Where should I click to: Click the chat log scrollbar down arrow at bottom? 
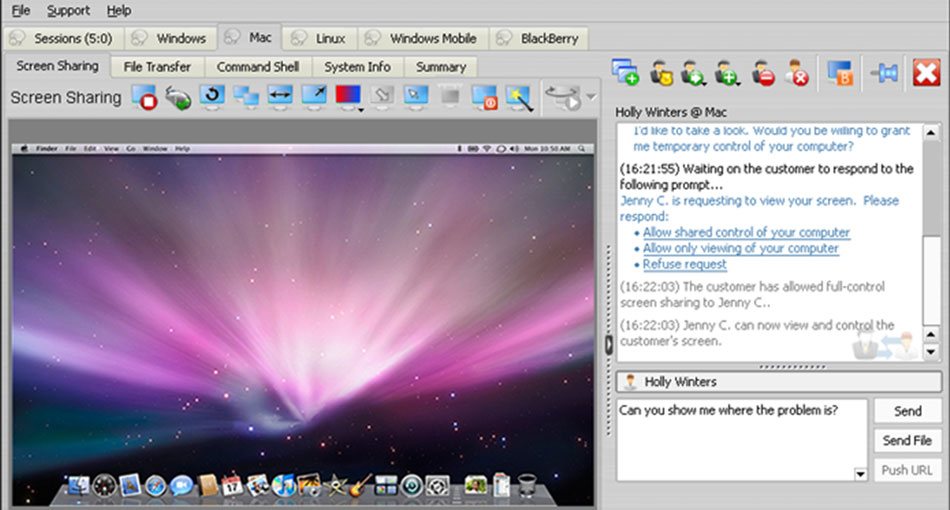[x=931, y=351]
